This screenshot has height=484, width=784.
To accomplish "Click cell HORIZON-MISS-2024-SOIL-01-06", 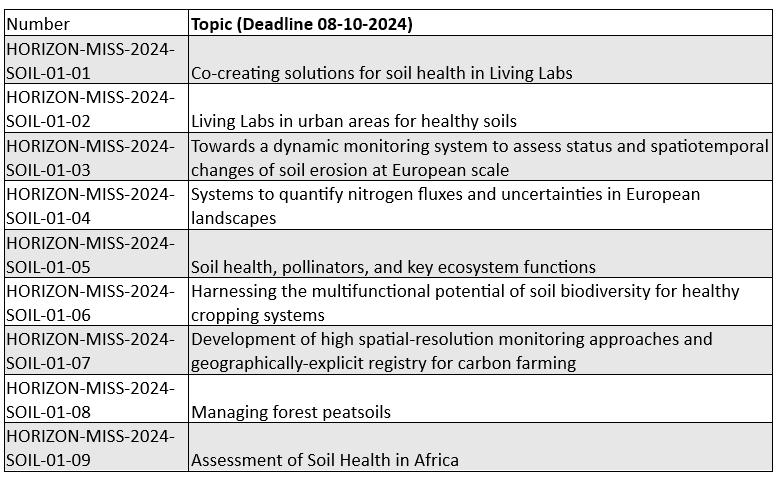I will click(x=96, y=302).
